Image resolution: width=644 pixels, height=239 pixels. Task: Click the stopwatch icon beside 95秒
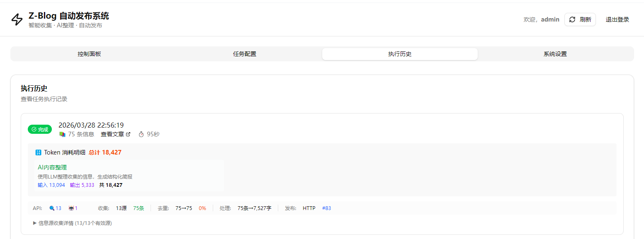coord(141,134)
